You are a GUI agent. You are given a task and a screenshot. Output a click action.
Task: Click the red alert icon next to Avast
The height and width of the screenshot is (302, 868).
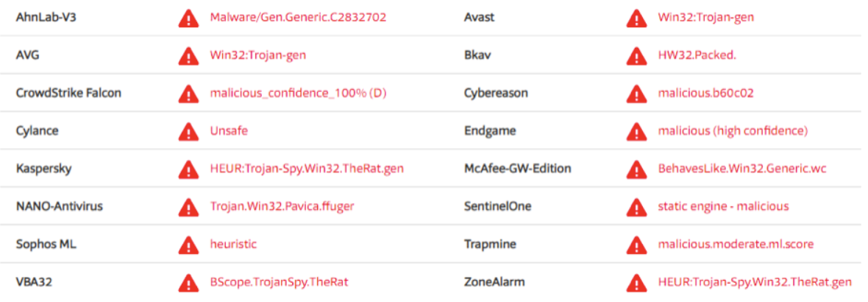click(636, 18)
